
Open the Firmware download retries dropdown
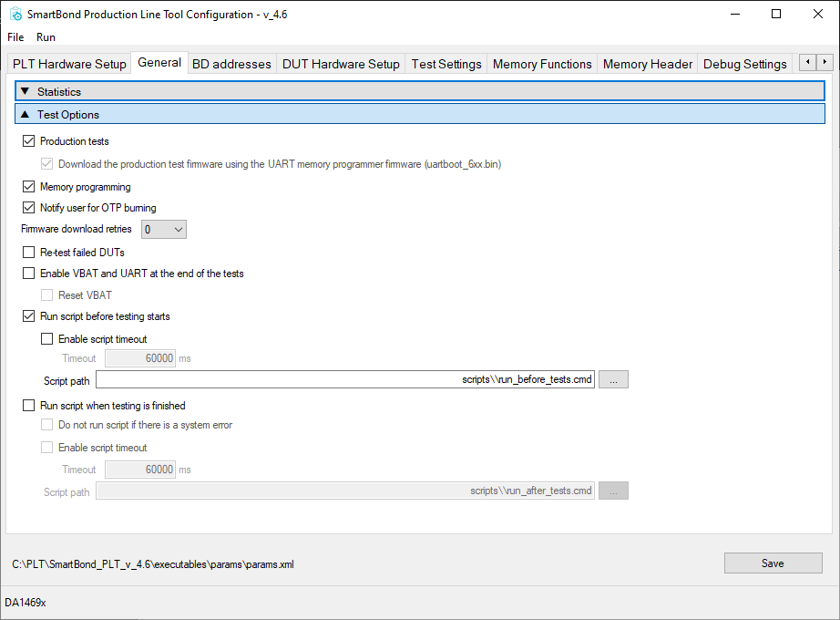(x=164, y=230)
